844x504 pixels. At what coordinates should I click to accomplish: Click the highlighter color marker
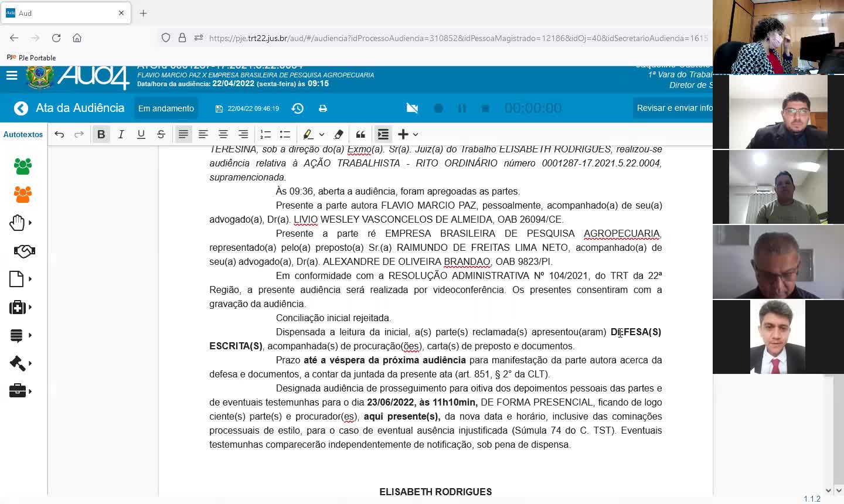tap(308, 134)
